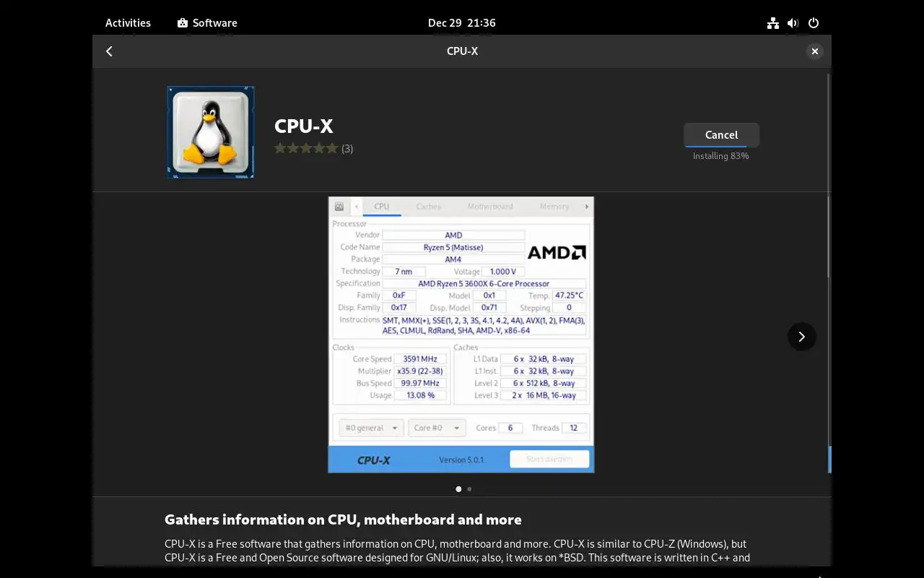Go back with the header arrow
The width and height of the screenshot is (924, 578).
(109, 51)
